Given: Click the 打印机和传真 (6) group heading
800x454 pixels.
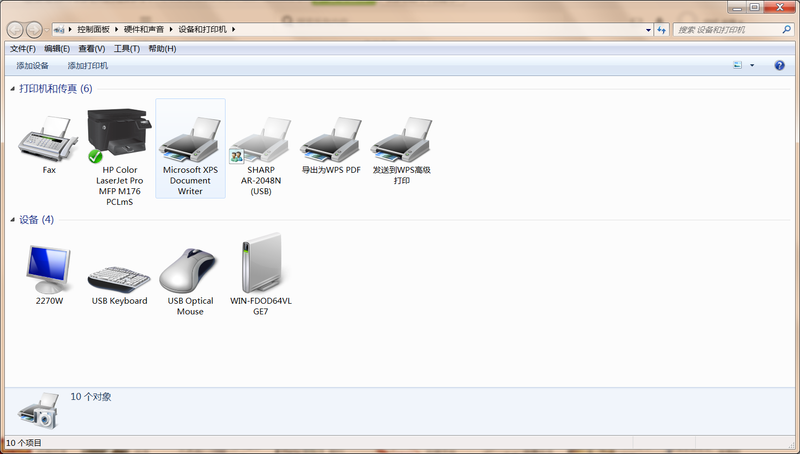Looking at the screenshot, I should (x=56, y=89).
